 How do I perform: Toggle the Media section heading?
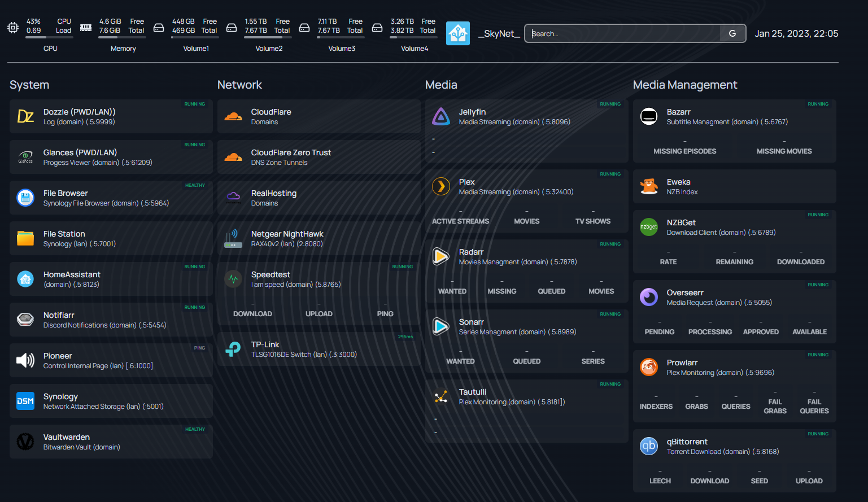pyautogui.click(x=441, y=85)
